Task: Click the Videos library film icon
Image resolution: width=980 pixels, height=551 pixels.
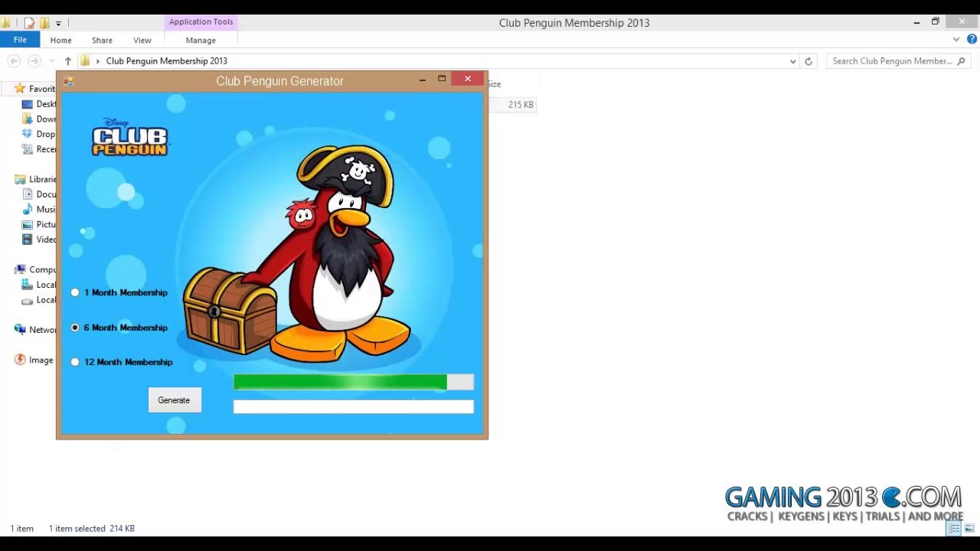Action: click(x=28, y=240)
